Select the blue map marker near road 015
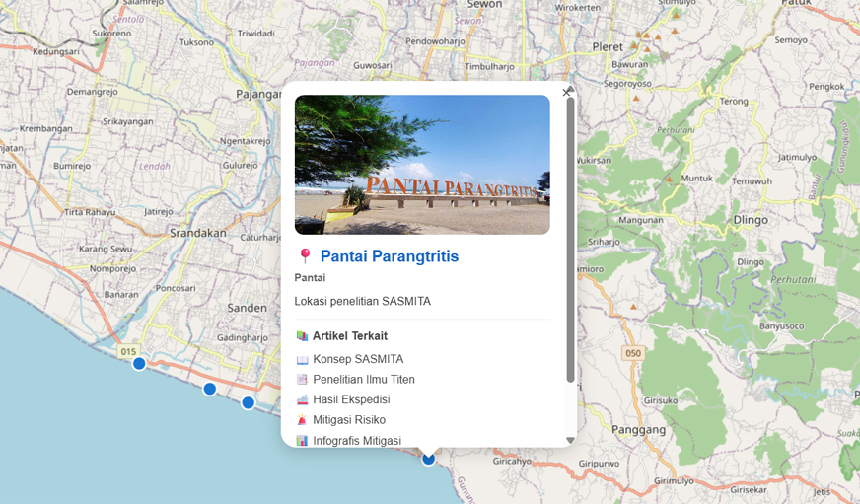Viewport: 860px width, 504px height. (x=139, y=363)
